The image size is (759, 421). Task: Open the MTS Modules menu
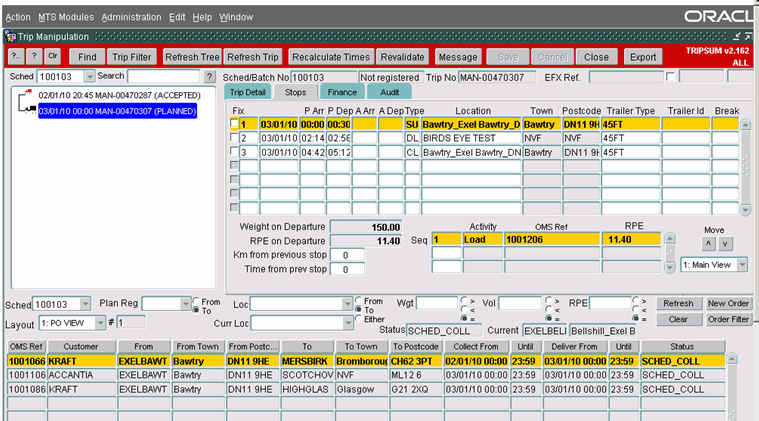pos(66,17)
